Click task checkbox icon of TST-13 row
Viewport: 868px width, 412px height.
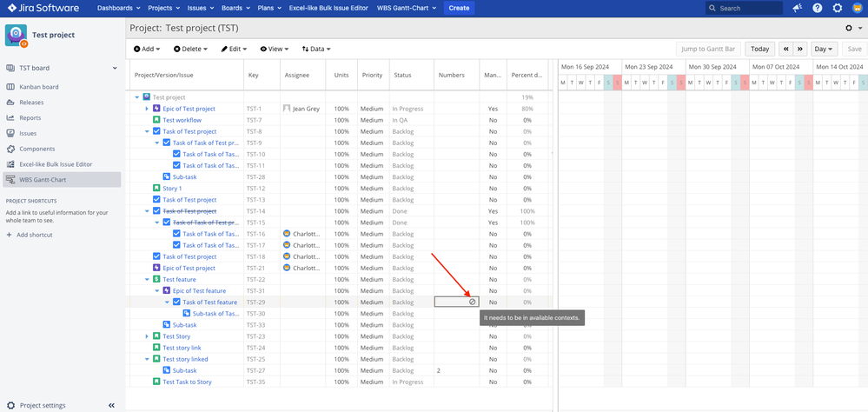point(156,200)
